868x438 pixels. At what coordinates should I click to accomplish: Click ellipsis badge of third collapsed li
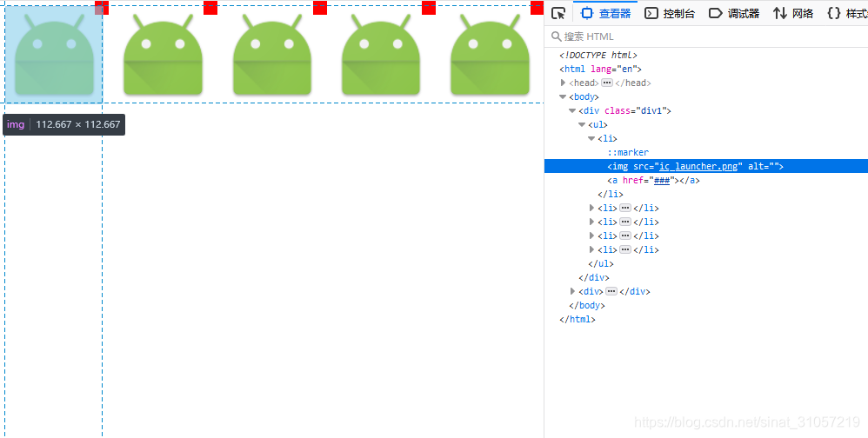(x=625, y=236)
